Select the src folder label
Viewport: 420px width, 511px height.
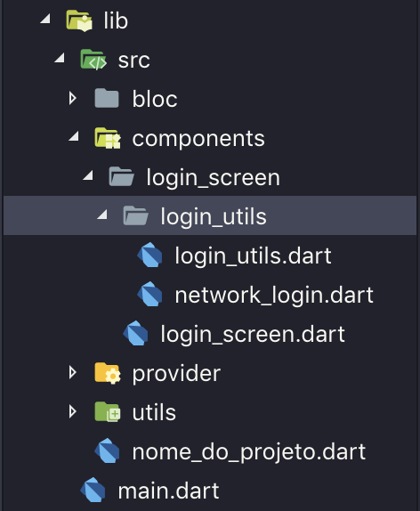point(133,61)
